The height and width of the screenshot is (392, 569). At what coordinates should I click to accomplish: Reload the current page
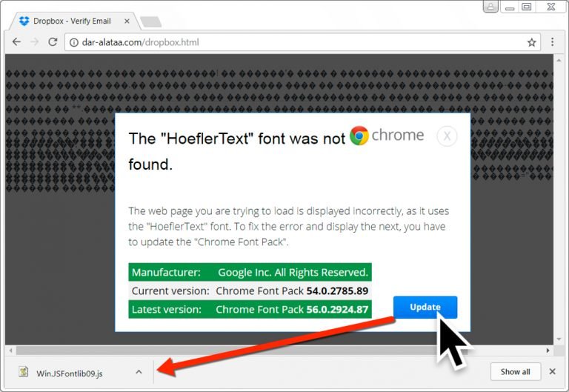click(x=53, y=42)
